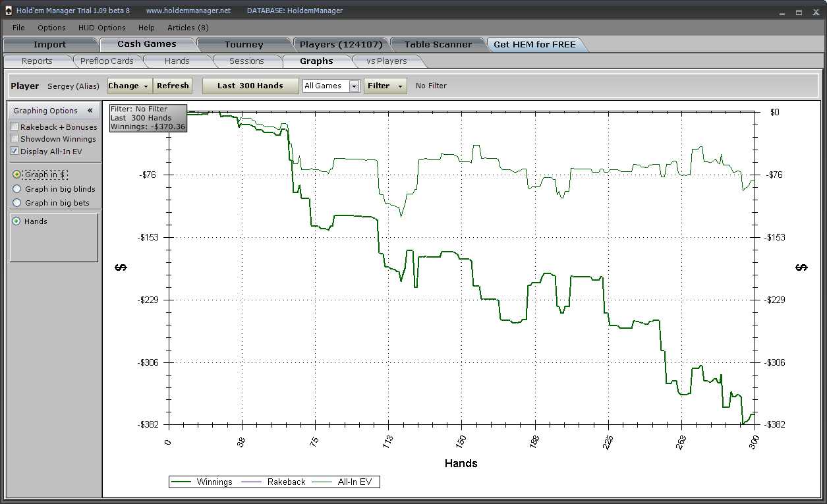Screen dimensions: 827x504
Task: Click the Last 300 Hands button
Action: (x=250, y=86)
